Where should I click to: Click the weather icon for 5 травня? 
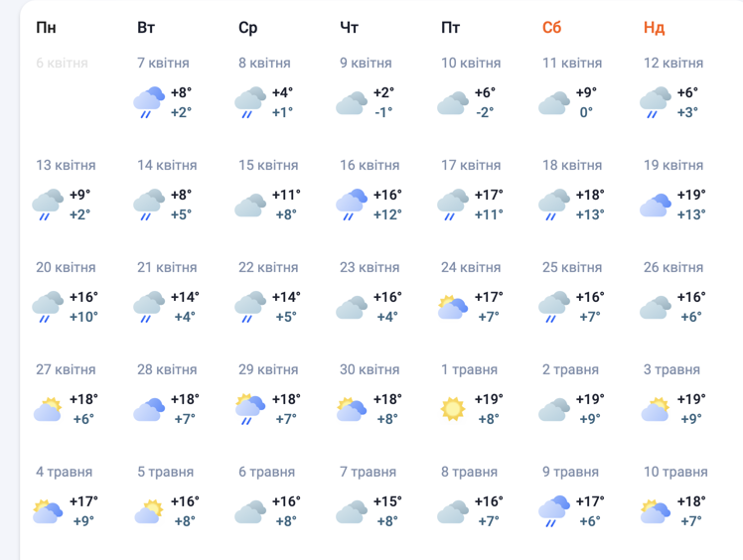pyautogui.click(x=149, y=511)
